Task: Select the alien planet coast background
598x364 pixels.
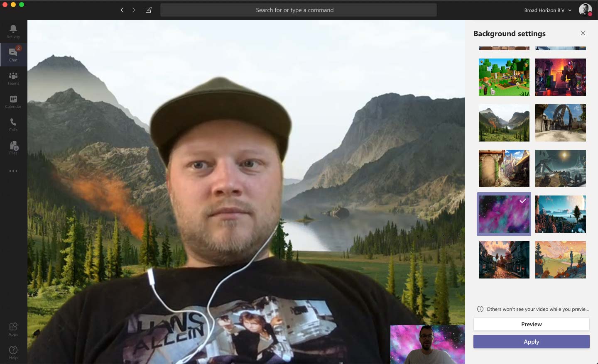Action: 561,214
